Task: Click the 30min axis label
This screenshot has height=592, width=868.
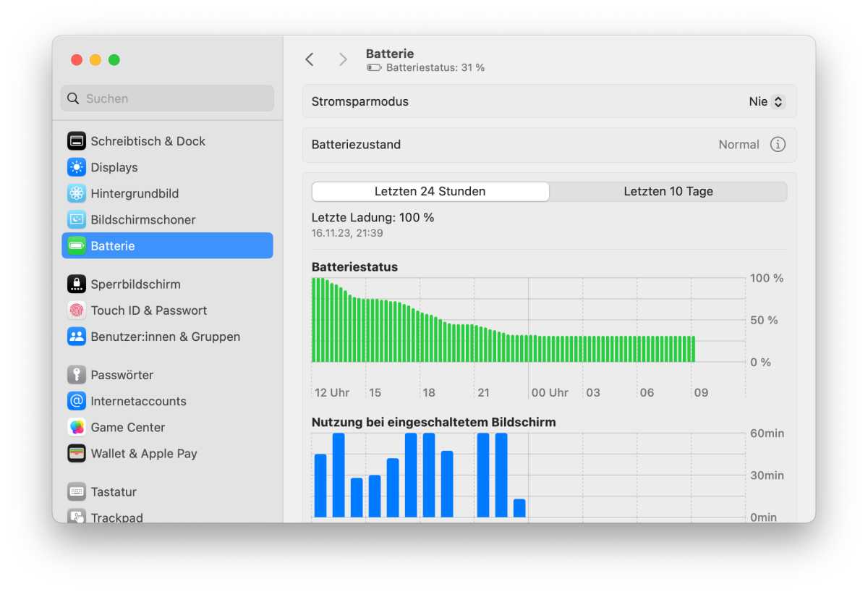Action: tap(767, 475)
